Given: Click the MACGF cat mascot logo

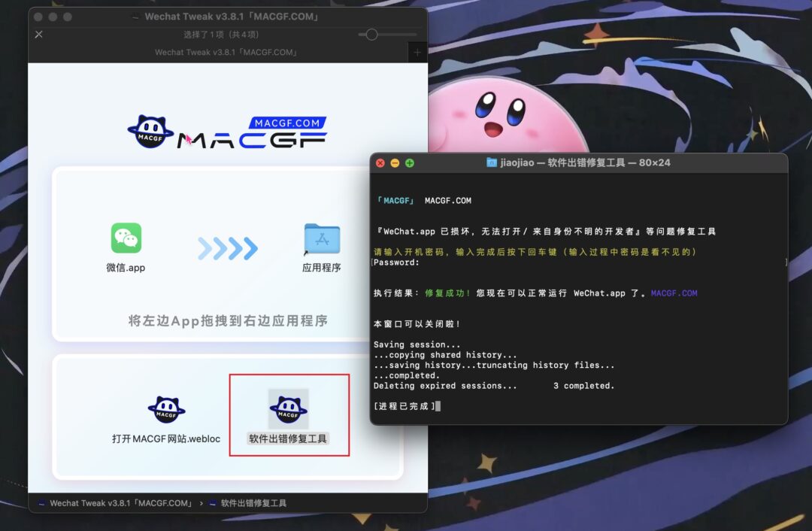Looking at the screenshot, I should pos(151,130).
